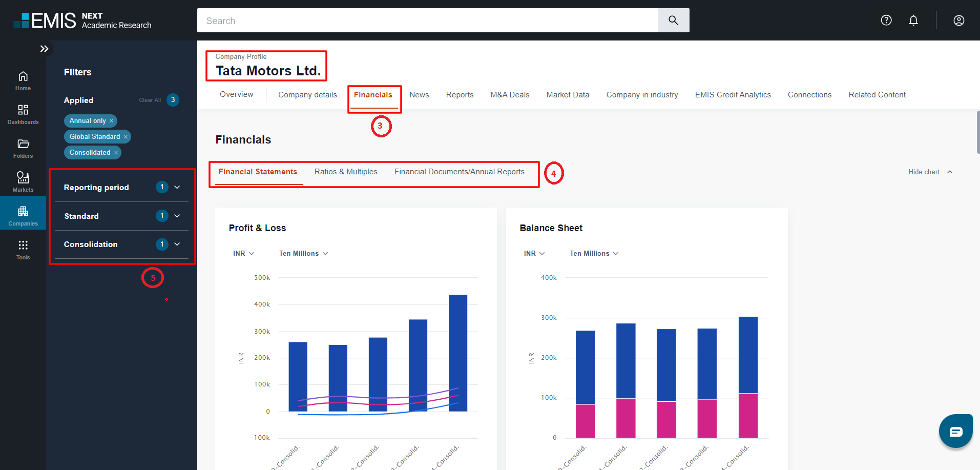980x470 pixels.
Task: Open Folders from the left sidebar
Action: pyautogui.click(x=23, y=149)
